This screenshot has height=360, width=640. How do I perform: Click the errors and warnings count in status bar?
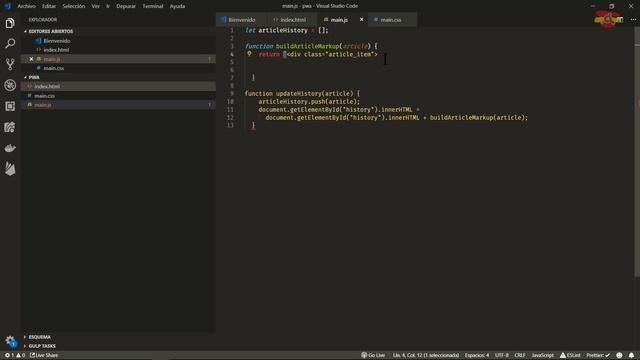point(14,355)
